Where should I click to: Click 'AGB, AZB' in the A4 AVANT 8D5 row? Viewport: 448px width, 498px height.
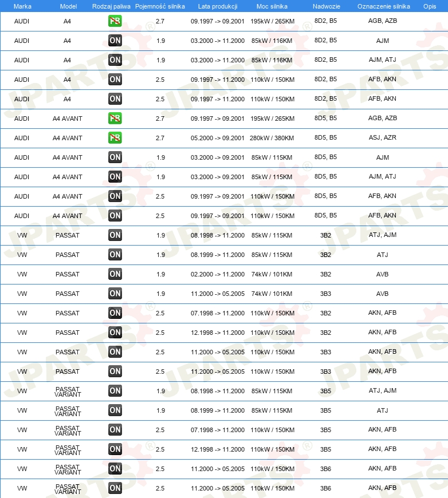(x=383, y=118)
